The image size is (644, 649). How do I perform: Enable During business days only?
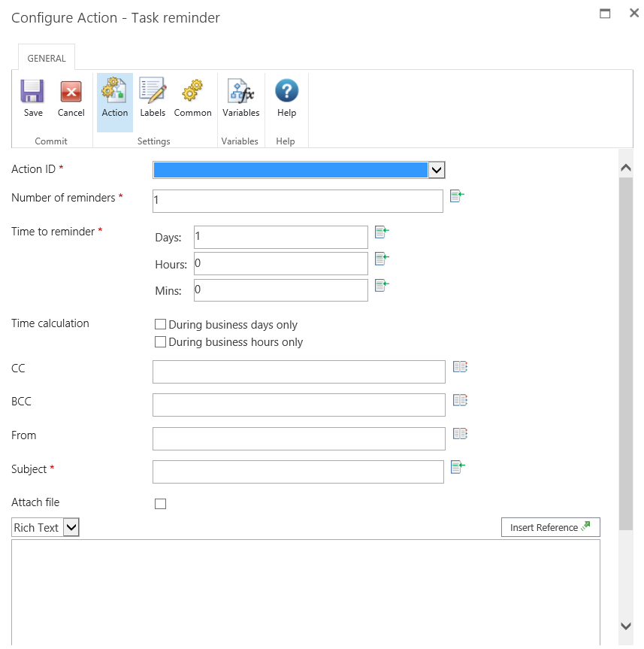160,325
